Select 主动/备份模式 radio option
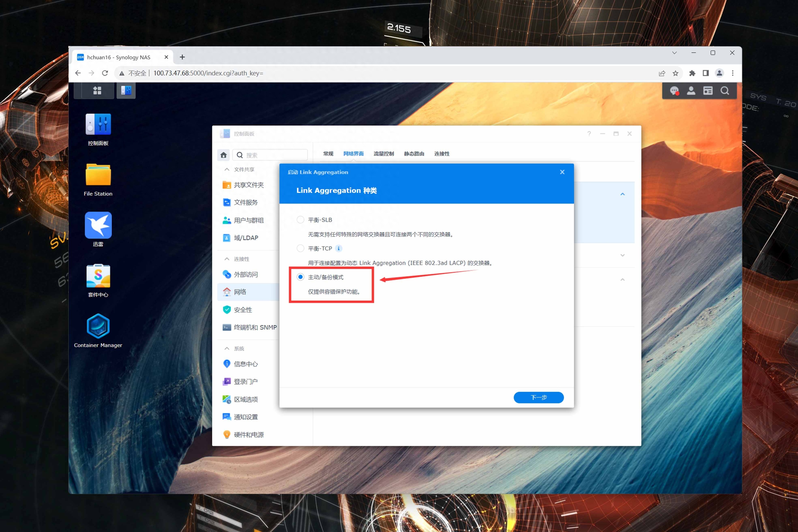The width and height of the screenshot is (798, 532). click(x=300, y=277)
